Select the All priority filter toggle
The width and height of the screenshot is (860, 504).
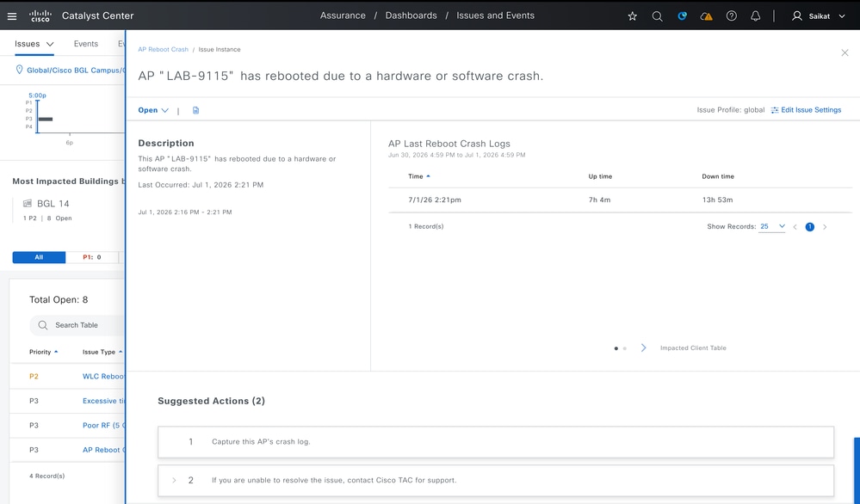tap(39, 257)
